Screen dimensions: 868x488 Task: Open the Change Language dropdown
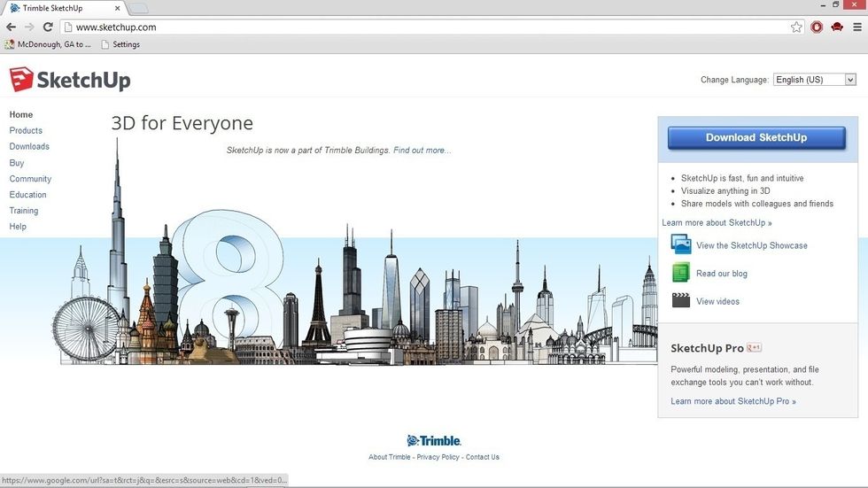point(814,80)
